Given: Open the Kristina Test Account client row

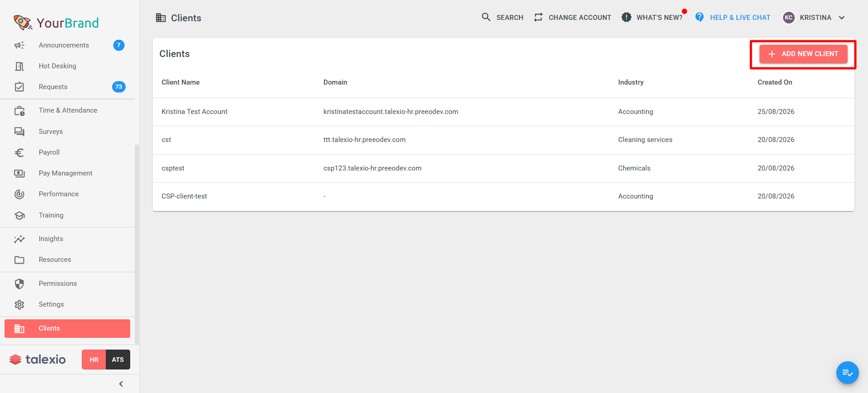Looking at the screenshot, I should 504,112.
